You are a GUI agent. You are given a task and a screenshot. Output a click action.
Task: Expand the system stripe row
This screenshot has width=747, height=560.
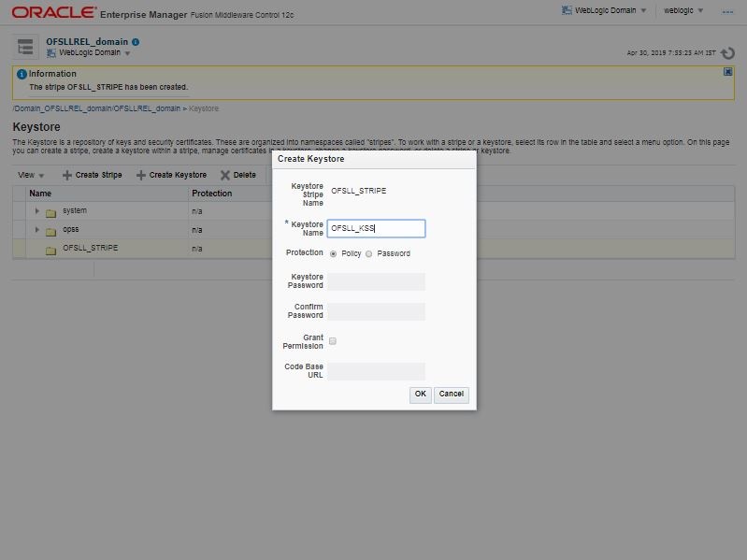click(37, 210)
